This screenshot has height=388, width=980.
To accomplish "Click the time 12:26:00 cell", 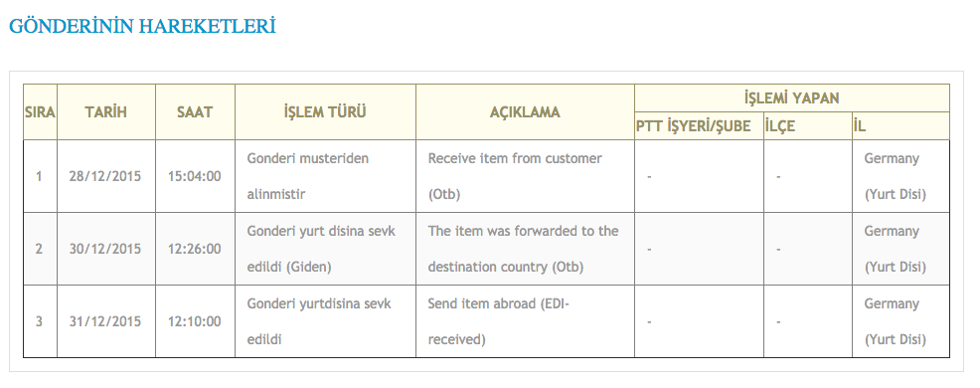I will [195, 249].
